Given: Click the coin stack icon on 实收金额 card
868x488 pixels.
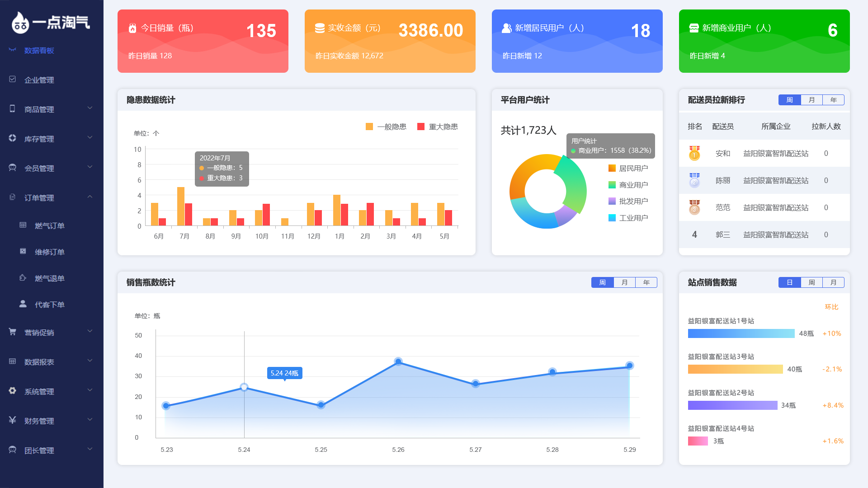Looking at the screenshot, I should tap(320, 28).
